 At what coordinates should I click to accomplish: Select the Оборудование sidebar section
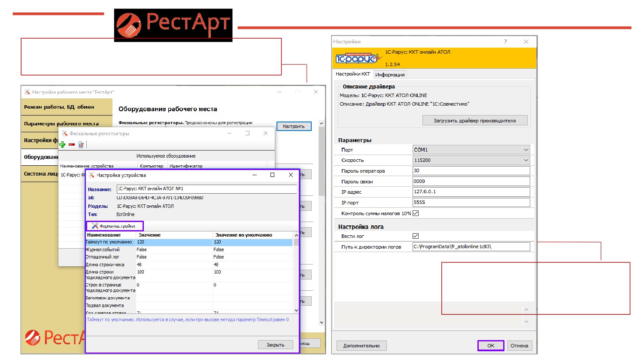[40, 157]
